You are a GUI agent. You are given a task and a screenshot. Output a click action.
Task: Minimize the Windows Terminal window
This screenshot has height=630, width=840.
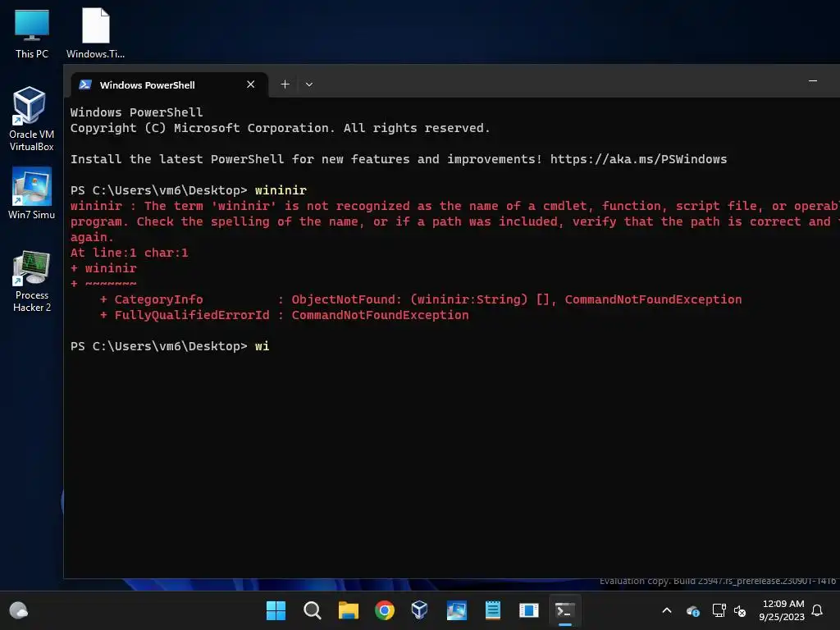[x=813, y=81]
